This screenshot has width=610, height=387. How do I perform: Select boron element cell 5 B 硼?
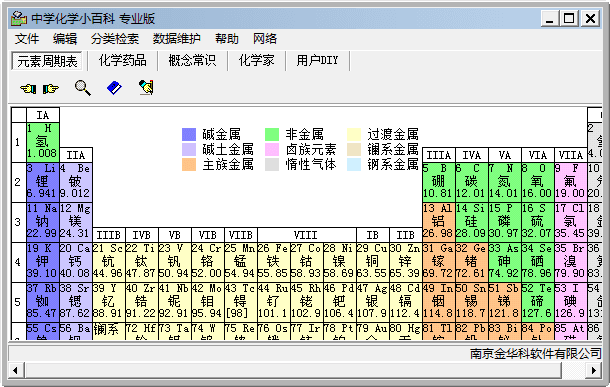pos(439,182)
